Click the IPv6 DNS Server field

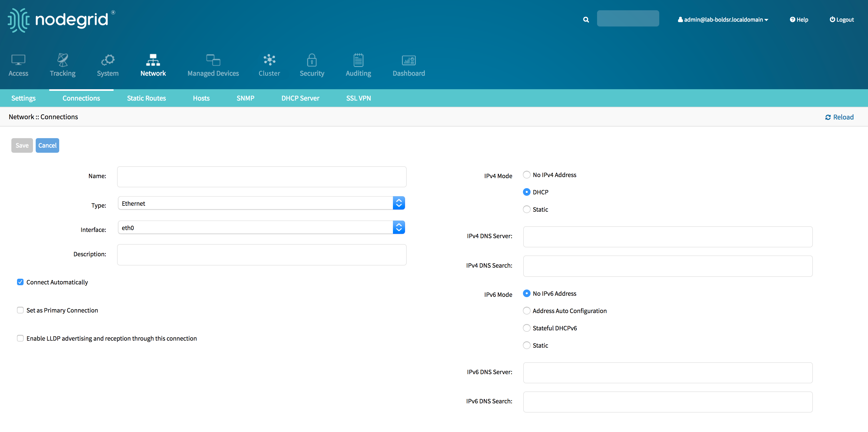(x=668, y=373)
